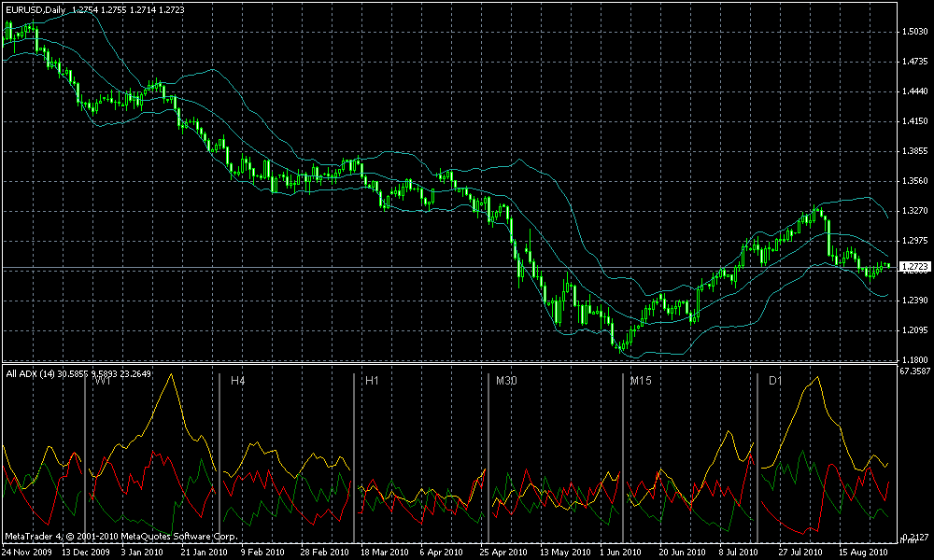The height and width of the screenshot is (560, 934).
Task: Click the 1.4150 price axis label
Action: click(x=915, y=120)
